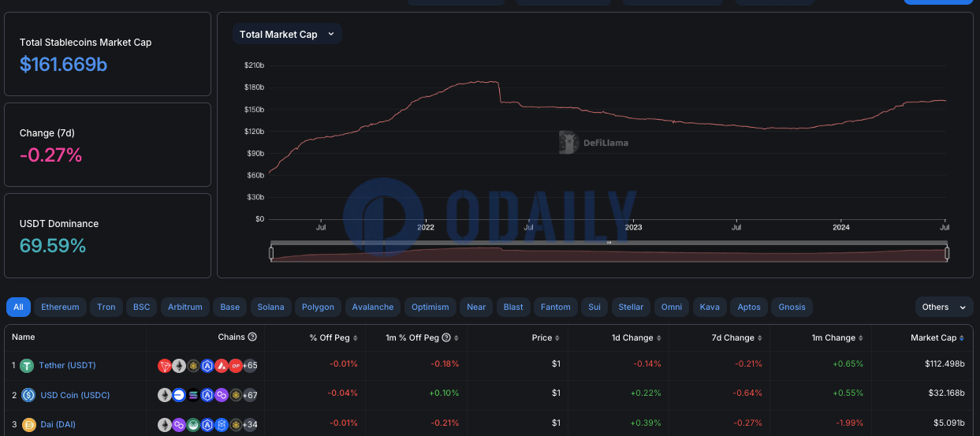Click the Name column header
The height and width of the screenshot is (436, 980).
point(24,337)
